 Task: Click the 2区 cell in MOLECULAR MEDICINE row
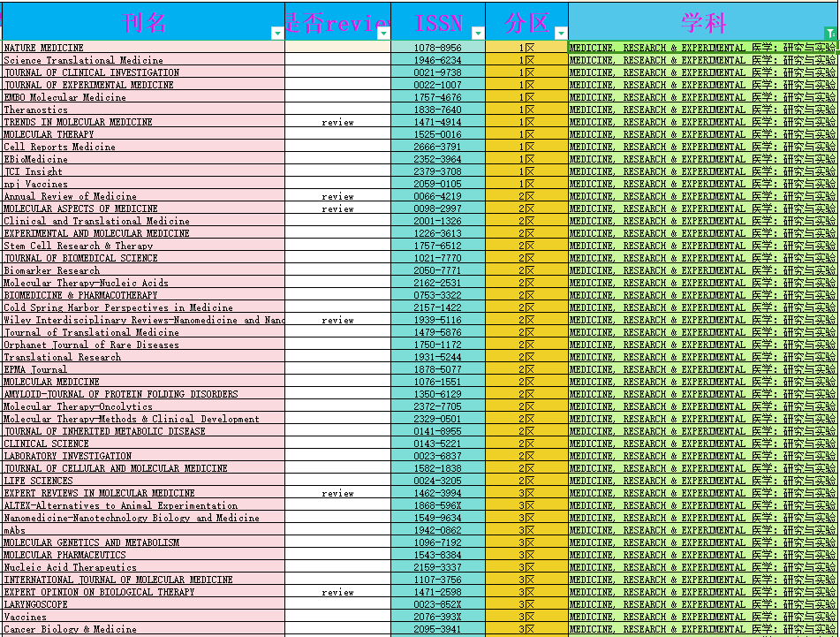[527, 382]
